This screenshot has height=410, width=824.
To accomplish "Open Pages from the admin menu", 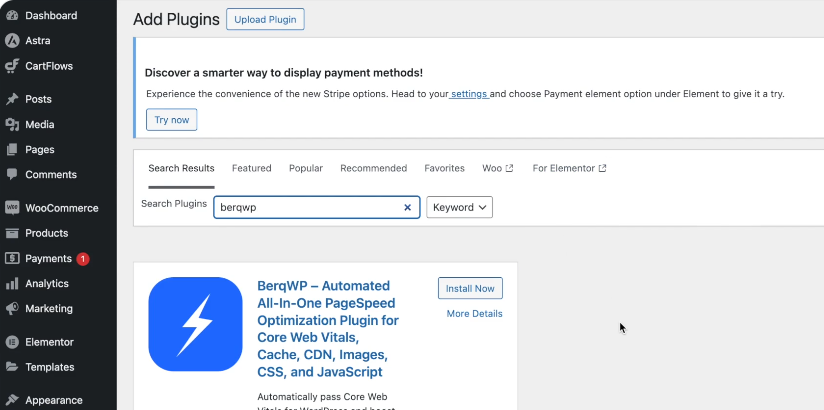I will point(40,150).
